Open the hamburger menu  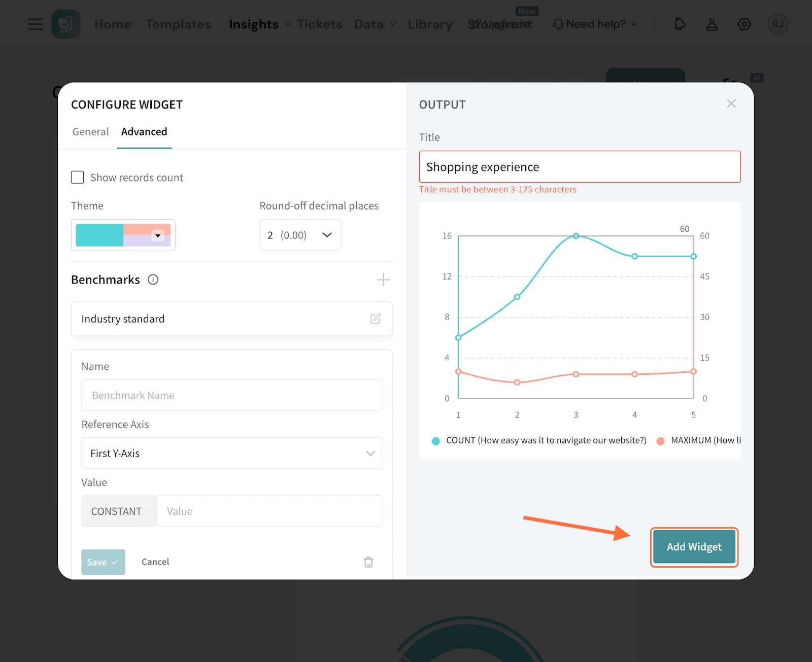(x=35, y=24)
